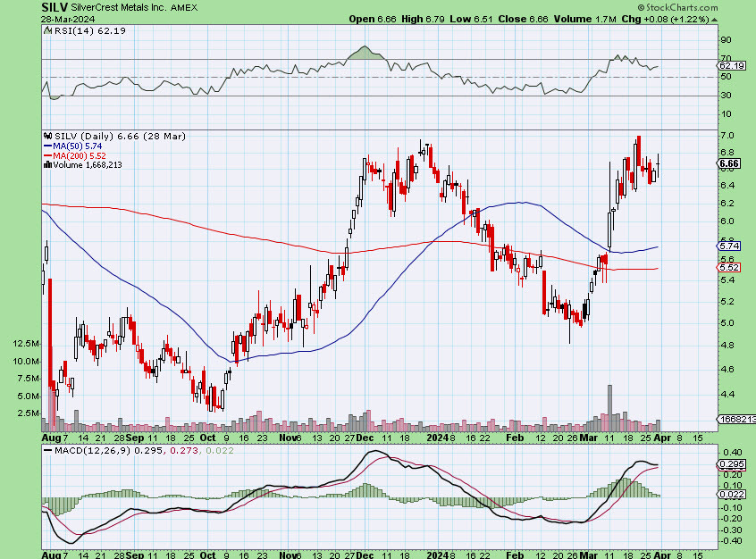Click the RSI legend line icon
Screen dimensions: 756x559
pyautogui.click(x=47, y=30)
